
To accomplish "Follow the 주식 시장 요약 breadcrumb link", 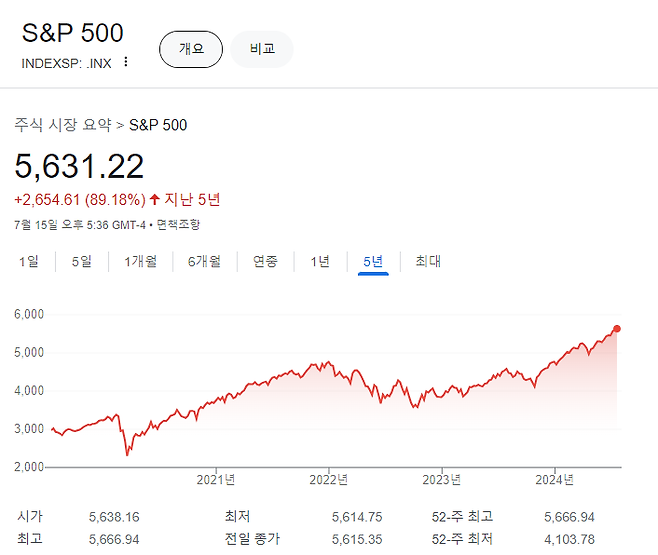I will point(63,125).
